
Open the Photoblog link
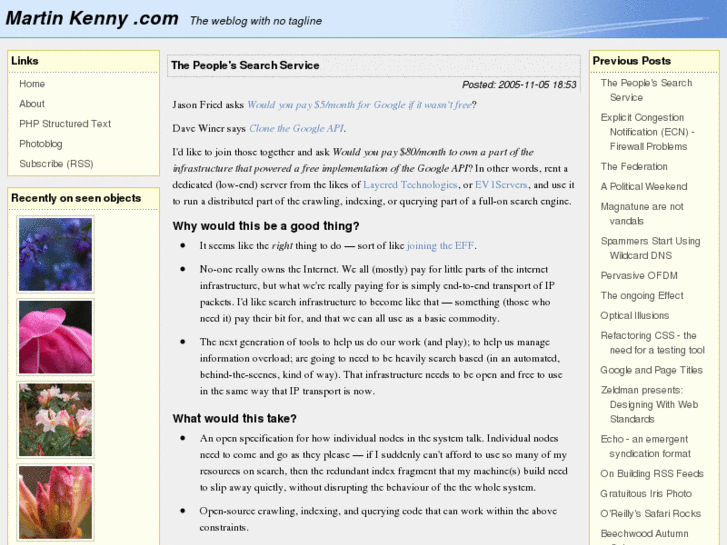[x=41, y=144]
